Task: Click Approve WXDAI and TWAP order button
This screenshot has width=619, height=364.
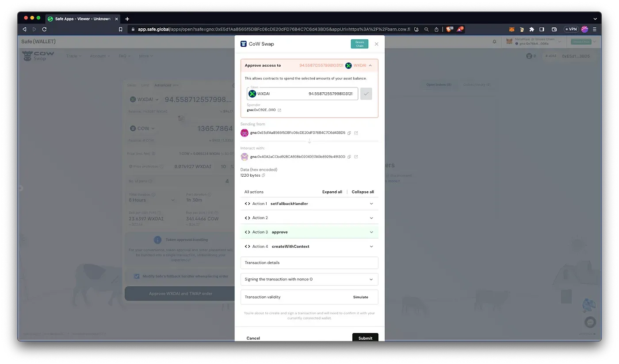Action: [x=180, y=293]
